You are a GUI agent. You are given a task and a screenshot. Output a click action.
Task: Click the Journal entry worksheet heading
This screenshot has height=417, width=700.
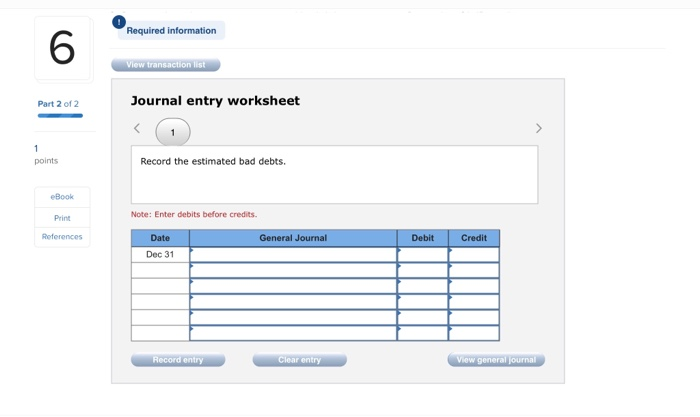215,101
